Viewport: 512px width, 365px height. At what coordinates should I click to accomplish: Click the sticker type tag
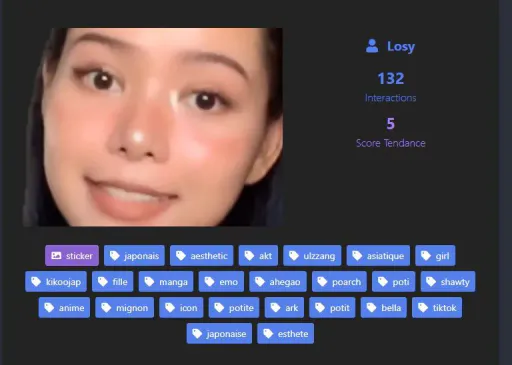pyautogui.click(x=72, y=256)
